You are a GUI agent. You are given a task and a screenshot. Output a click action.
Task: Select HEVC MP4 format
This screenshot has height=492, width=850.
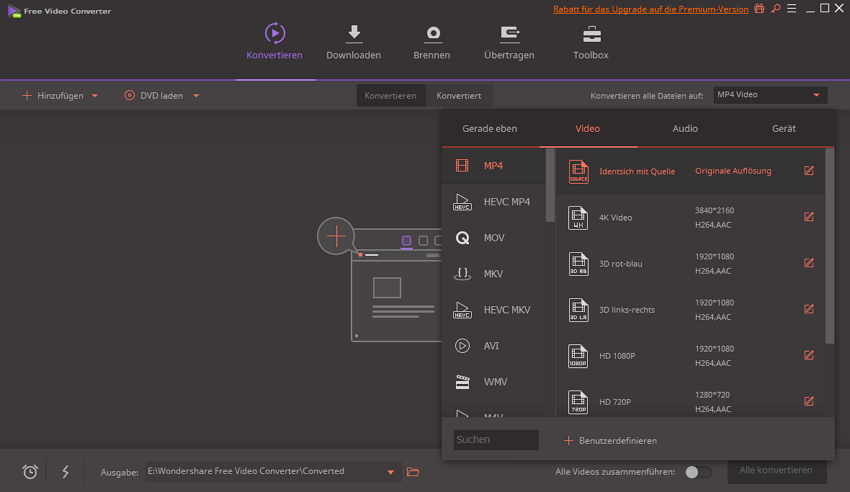(494, 202)
